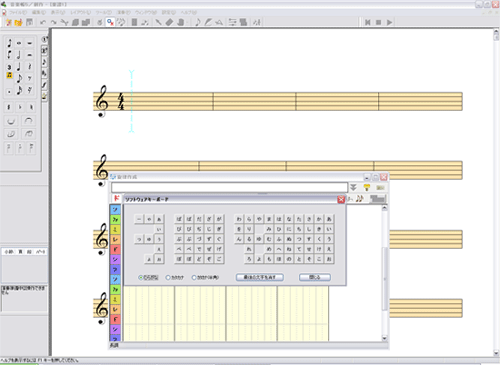Image resolution: width=500 pixels, height=365 pixels.
Task: Select the sixteenth note in the palette
Action: (19, 90)
